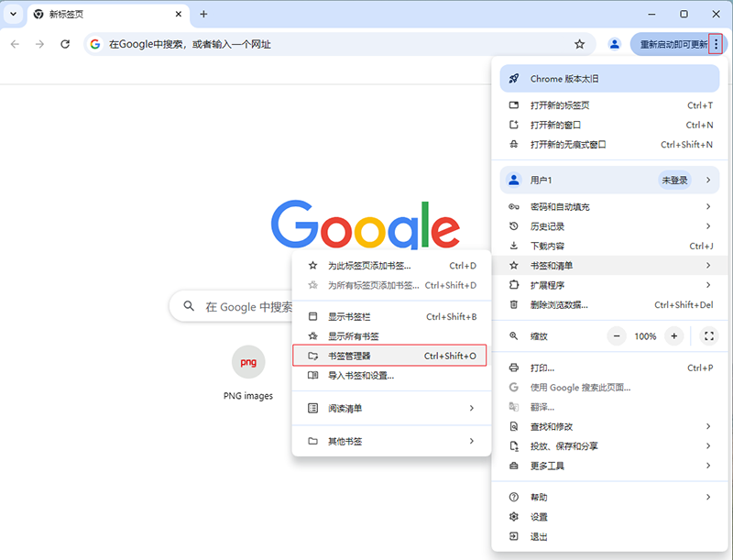Click star icon beside 显示所有书签

click(x=312, y=336)
